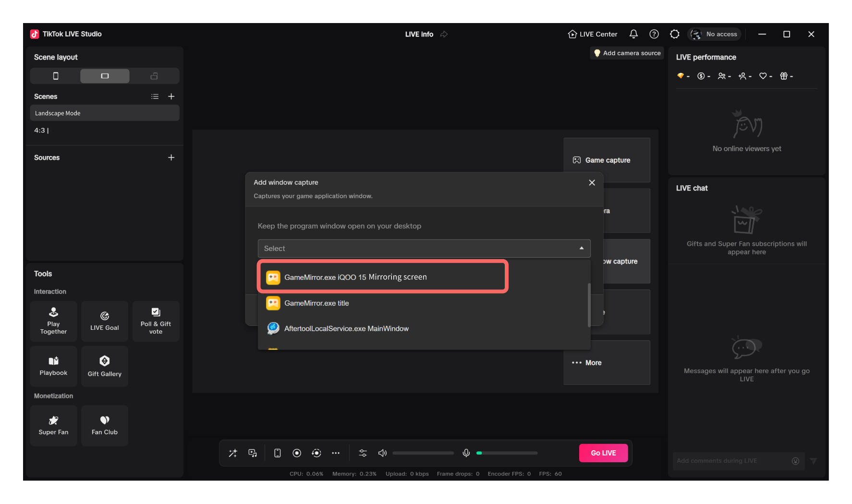Viewport: 852px width, 504px height.
Task: Open the Playbook tool
Action: point(53,366)
